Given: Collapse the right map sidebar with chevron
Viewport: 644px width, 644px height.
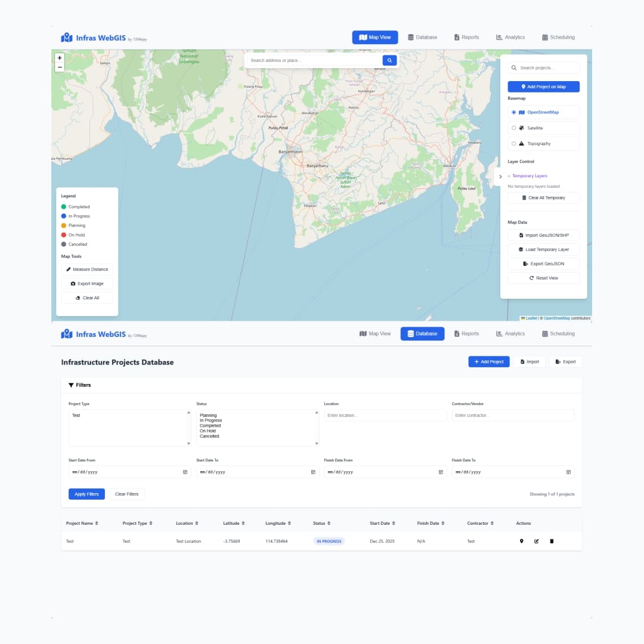Looking at the screenshot, I should tap(501, 177).
